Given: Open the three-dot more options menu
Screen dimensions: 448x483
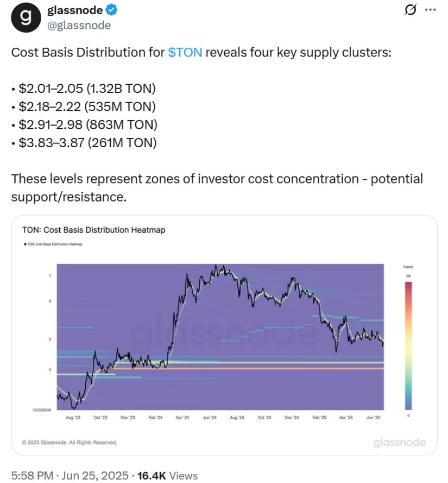Looking at the screenshot, I should point(430,10).
